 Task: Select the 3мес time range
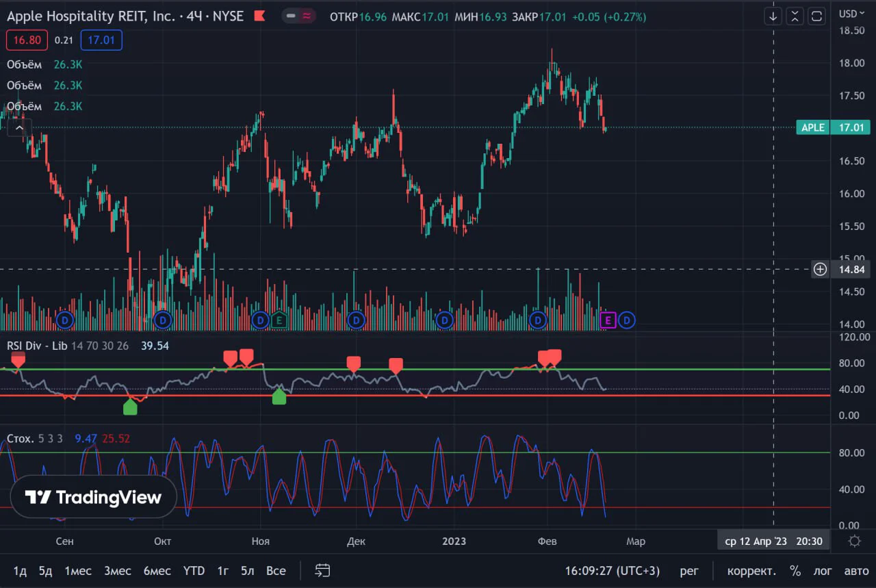click(118, 571)
